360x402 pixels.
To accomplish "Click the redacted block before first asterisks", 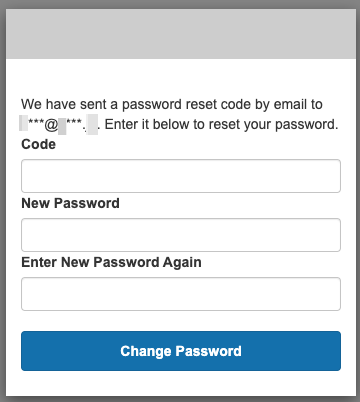I will coord(24,123).
